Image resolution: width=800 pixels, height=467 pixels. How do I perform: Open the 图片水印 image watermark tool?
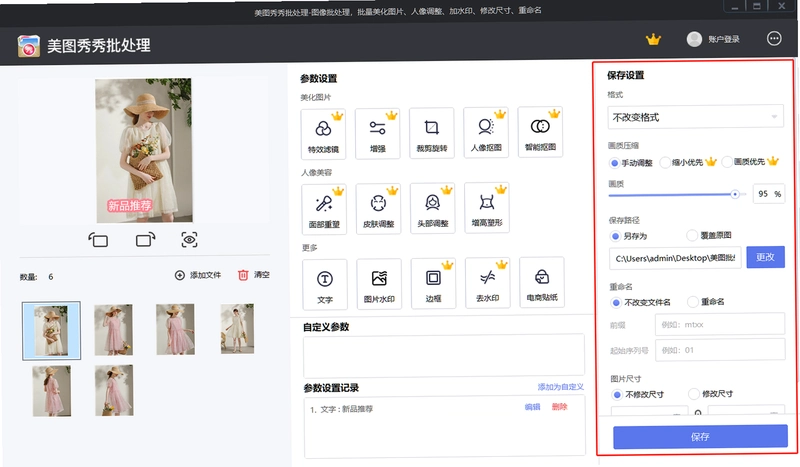coord(379,284)
